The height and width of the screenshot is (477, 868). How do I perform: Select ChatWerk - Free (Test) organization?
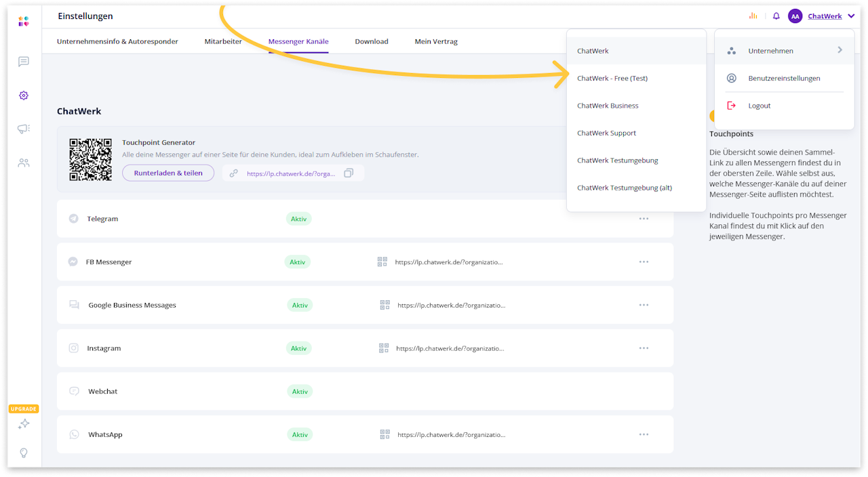[x=612, y=79]
